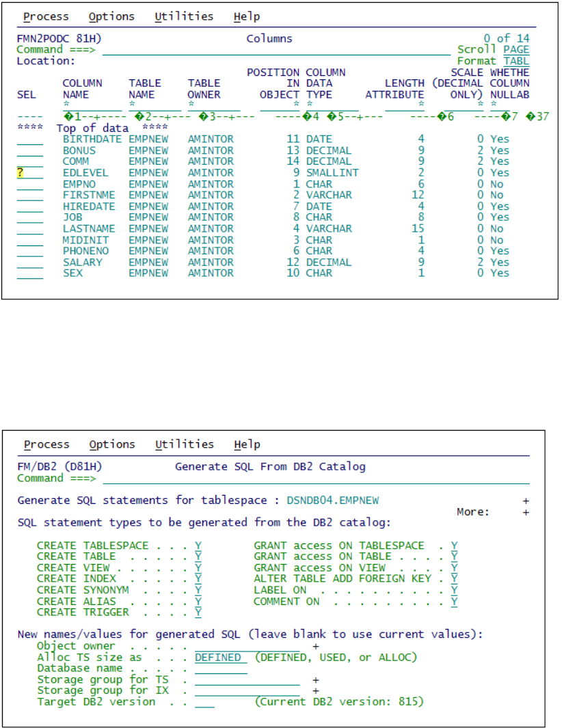562x728 pixels.
Task: Click SEL field for FIRSTNME row
Action: 29,195
